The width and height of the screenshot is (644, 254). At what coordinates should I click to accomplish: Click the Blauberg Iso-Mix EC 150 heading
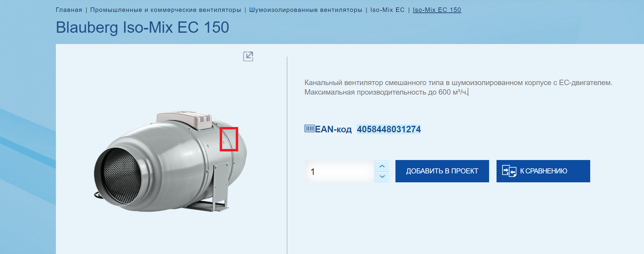tap(142, 27)
